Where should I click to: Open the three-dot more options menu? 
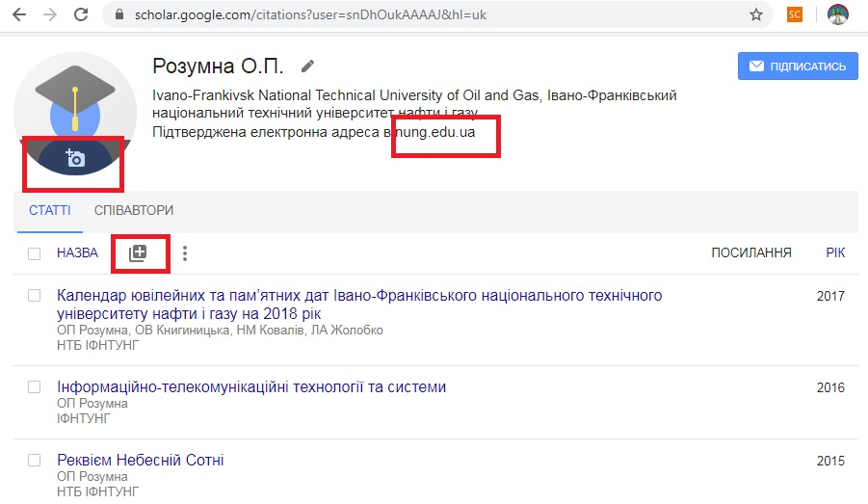click(x=185, y=253)
